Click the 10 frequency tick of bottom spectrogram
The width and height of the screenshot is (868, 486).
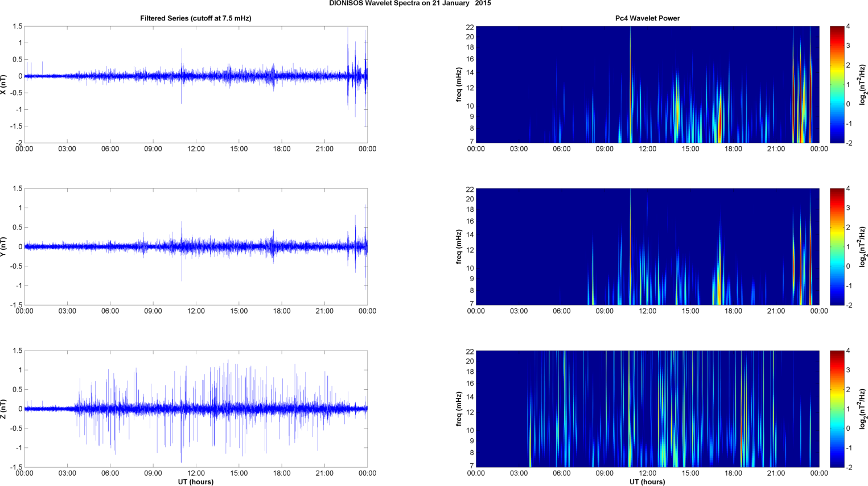(470, 430)
